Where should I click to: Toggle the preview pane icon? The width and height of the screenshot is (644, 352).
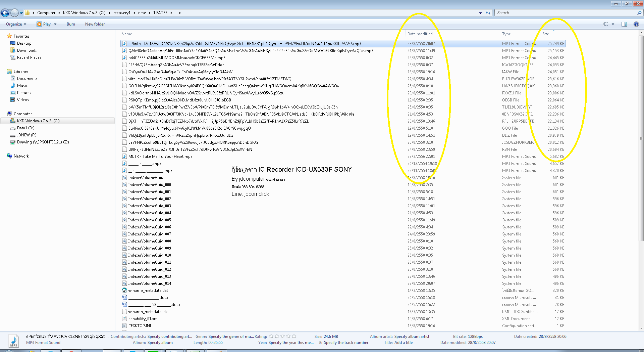pyautogui.click(x=624, y=24)
